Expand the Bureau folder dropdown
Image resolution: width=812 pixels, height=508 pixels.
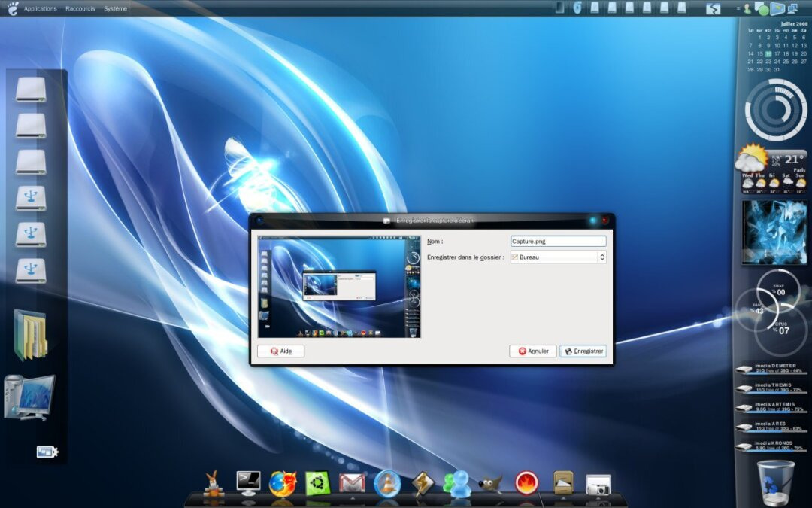point(558,257)
